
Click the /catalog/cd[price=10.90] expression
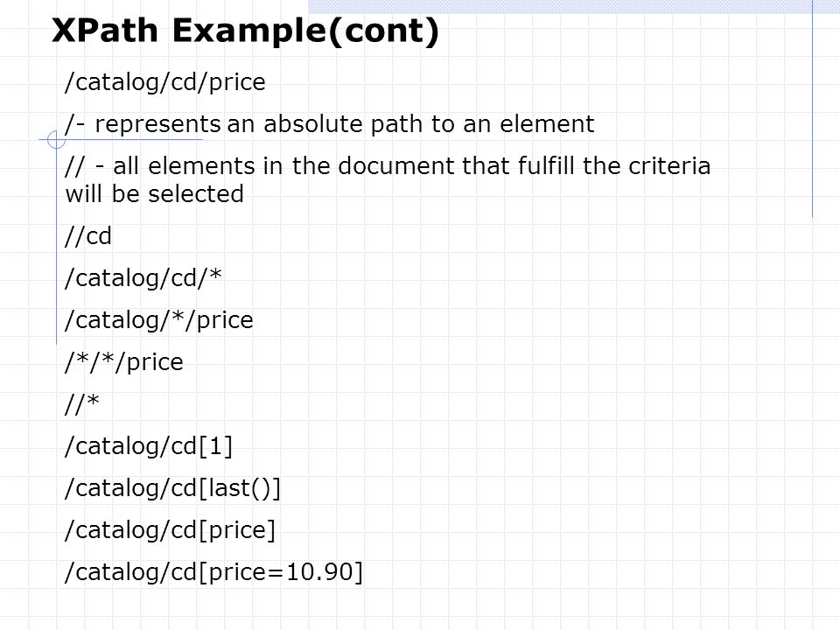pos(213,572)
